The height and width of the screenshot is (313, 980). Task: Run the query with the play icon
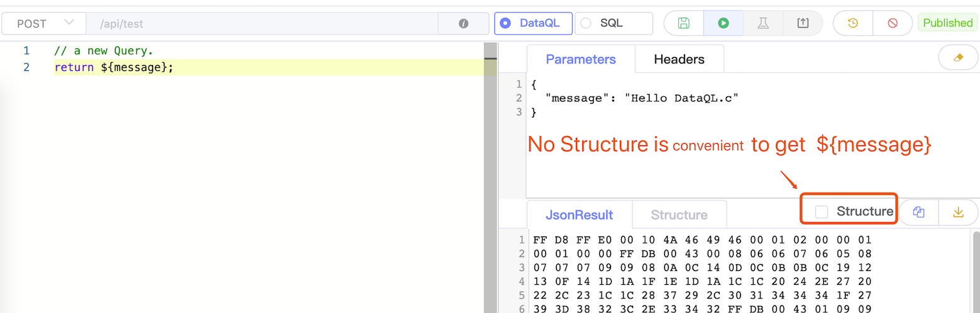[723, 23]
